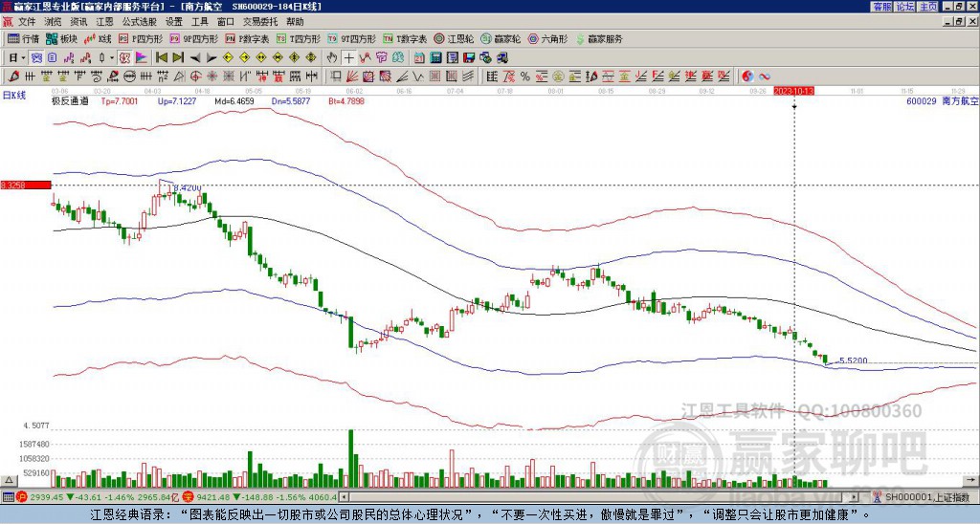Click the 论坛 forum button
The height and width of the screenshot is (524, 980).
tap(904, 7)
